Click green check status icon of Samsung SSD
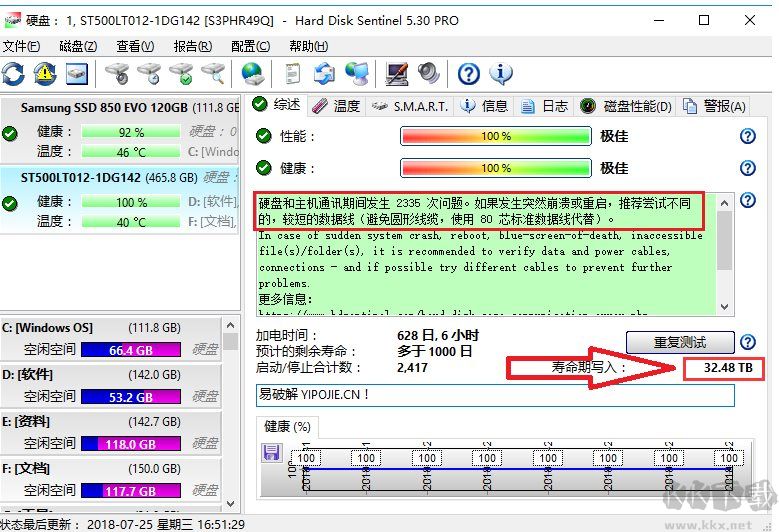779x532 pixels. (9, 133)
